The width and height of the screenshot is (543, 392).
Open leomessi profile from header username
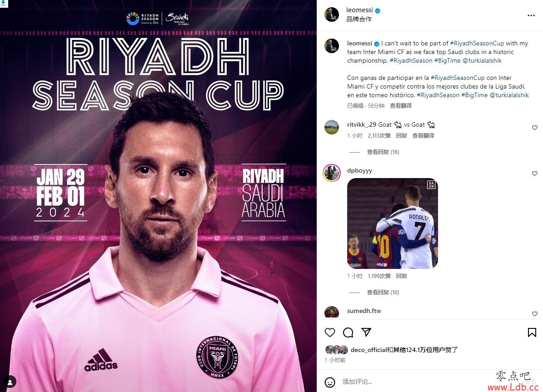(359, 10)
